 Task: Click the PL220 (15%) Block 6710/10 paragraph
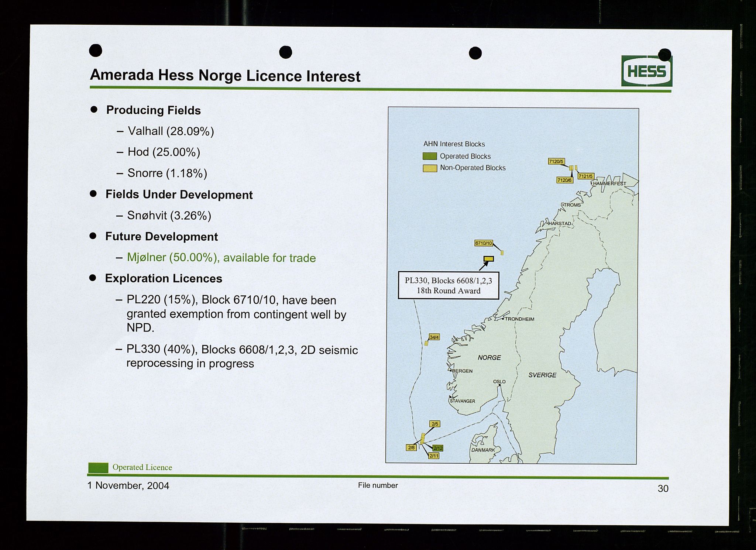click(x=236, y=314)
